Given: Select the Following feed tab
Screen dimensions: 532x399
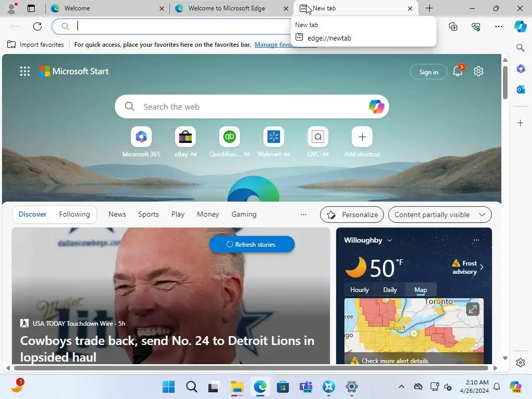Looking at the screenshot, I should click(74, 214).
